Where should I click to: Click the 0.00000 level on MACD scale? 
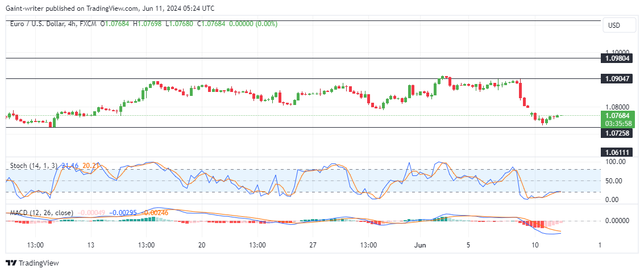617,221
